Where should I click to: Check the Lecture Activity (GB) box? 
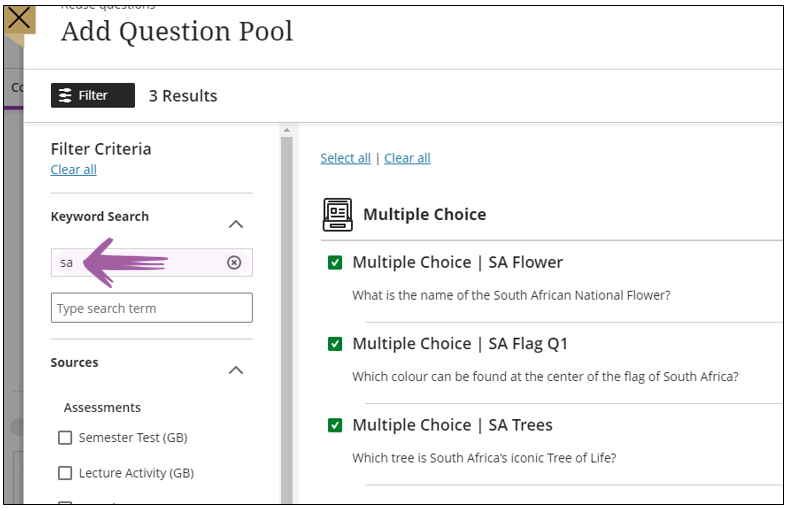click(65, 473)
